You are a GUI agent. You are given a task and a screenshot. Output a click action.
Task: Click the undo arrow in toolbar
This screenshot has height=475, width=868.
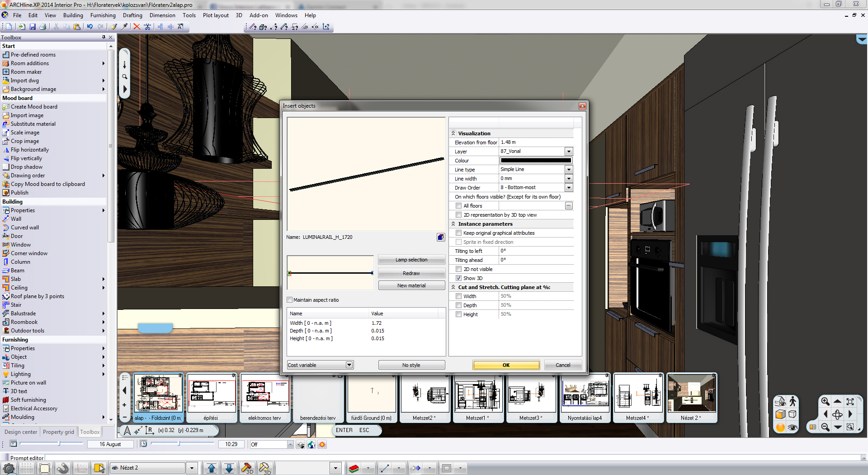tap(90, 27)
